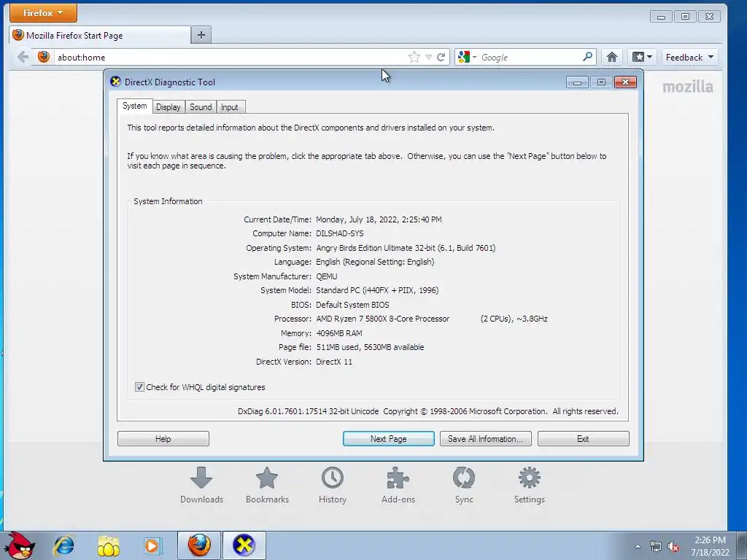747x560 pixels.
Task: Show hidden tray icons arrow
Action: click(x=638, y=547)
